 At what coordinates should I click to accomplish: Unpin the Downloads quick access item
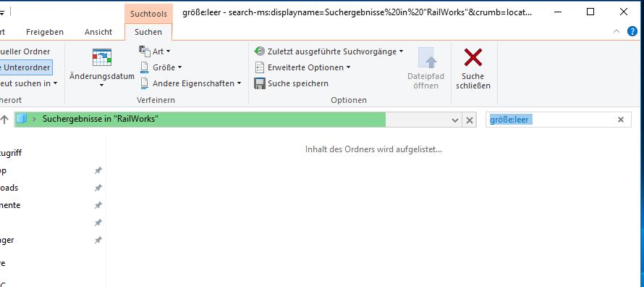(98, 188)
